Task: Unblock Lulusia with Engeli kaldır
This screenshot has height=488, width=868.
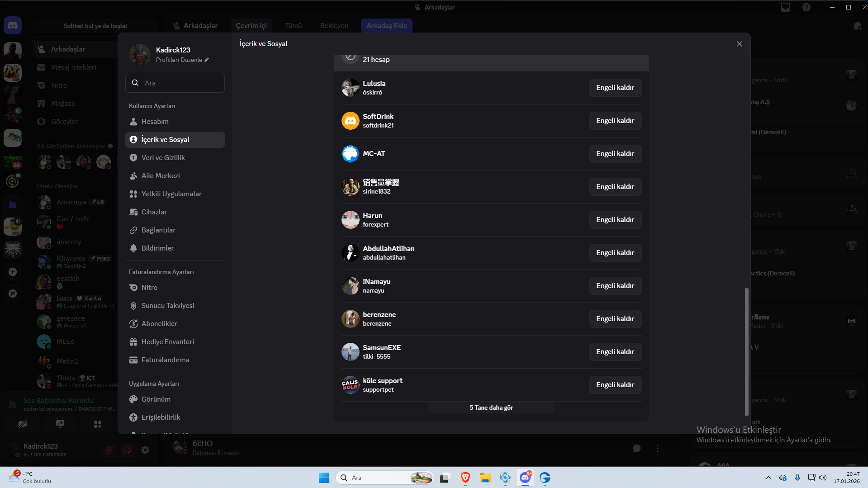Action: pos(615,88)
